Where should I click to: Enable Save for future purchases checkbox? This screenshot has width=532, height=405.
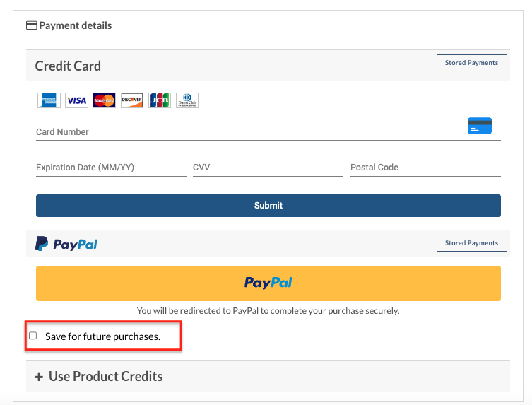pos(32,336)
